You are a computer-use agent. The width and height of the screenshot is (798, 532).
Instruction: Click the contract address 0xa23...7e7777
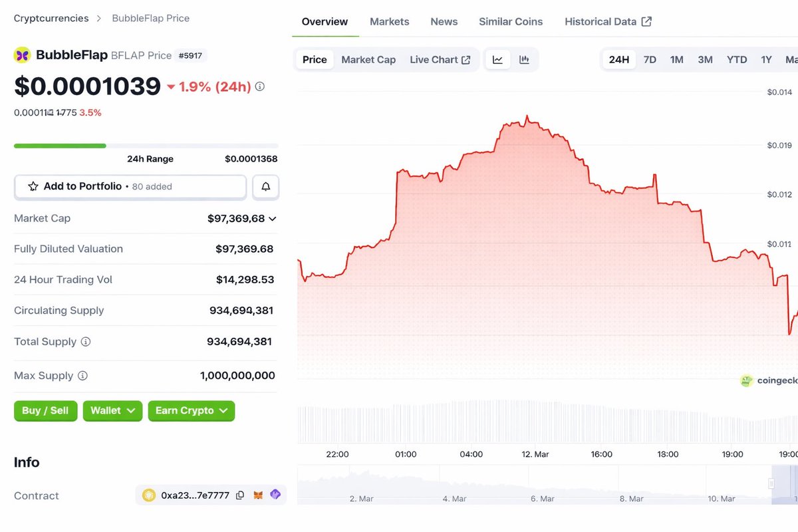(x=196, y=495)
